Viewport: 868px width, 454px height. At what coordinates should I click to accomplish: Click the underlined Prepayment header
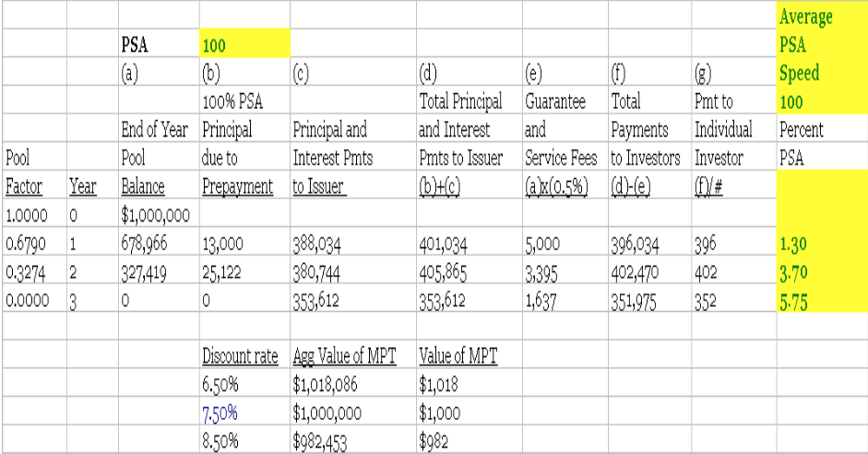click(237, 186)
